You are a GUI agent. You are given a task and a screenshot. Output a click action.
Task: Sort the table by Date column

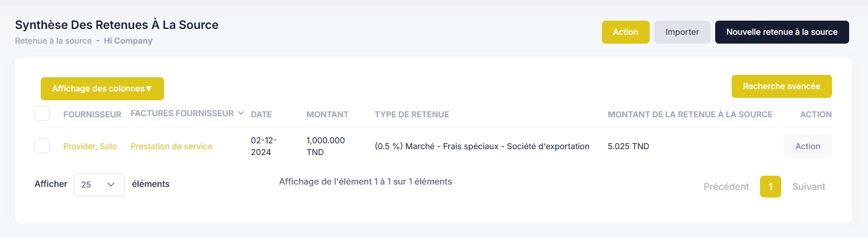(261, 114)
